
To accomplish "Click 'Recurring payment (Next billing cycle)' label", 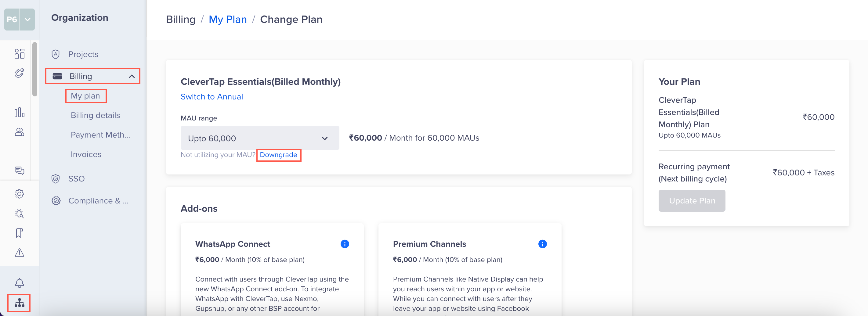I will (x=694, y=173).
